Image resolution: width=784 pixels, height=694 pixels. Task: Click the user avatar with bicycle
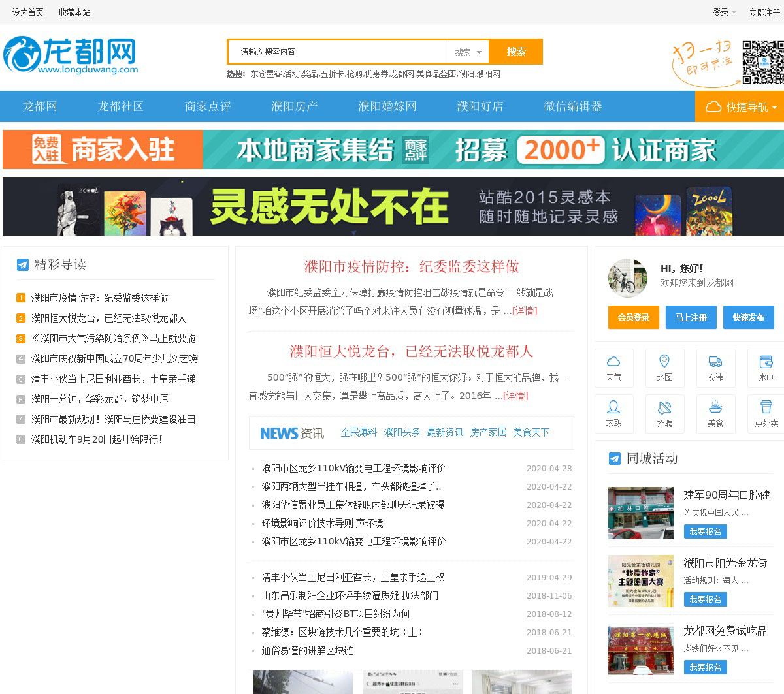click(x=628, y=277)
